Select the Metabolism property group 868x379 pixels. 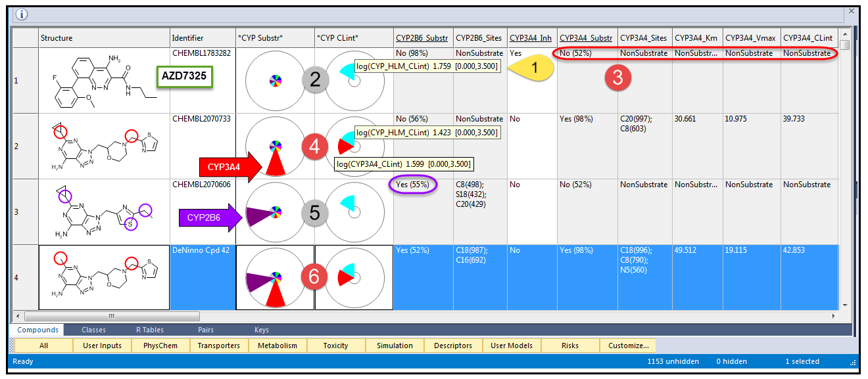click(x=277, y=346)
